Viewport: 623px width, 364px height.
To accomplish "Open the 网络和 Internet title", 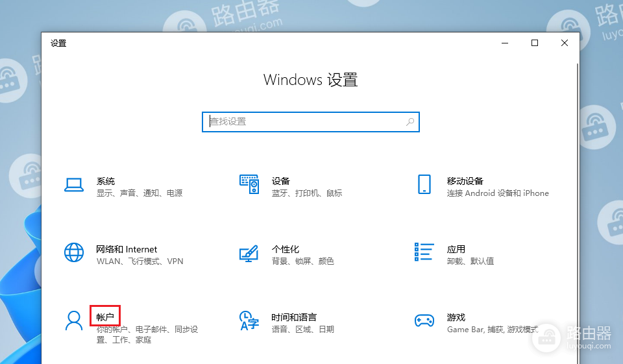I will [127, 249].
